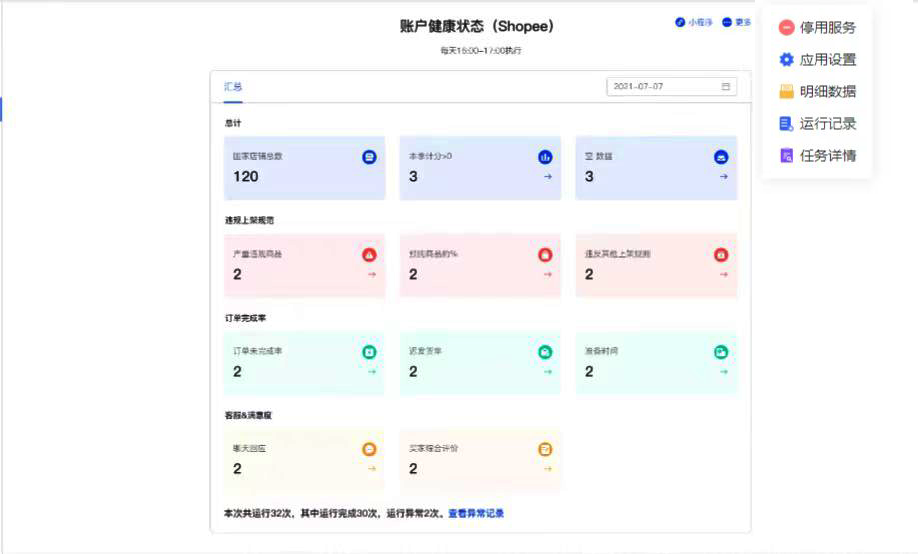
Task: Click the 更多 button at top
Action: pos(737,22)
